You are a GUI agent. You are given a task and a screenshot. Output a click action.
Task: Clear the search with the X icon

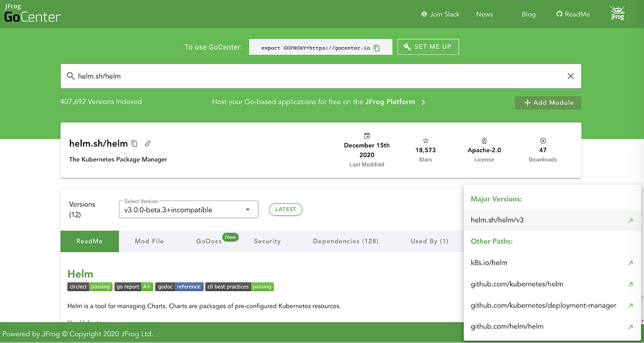[570, 76]
